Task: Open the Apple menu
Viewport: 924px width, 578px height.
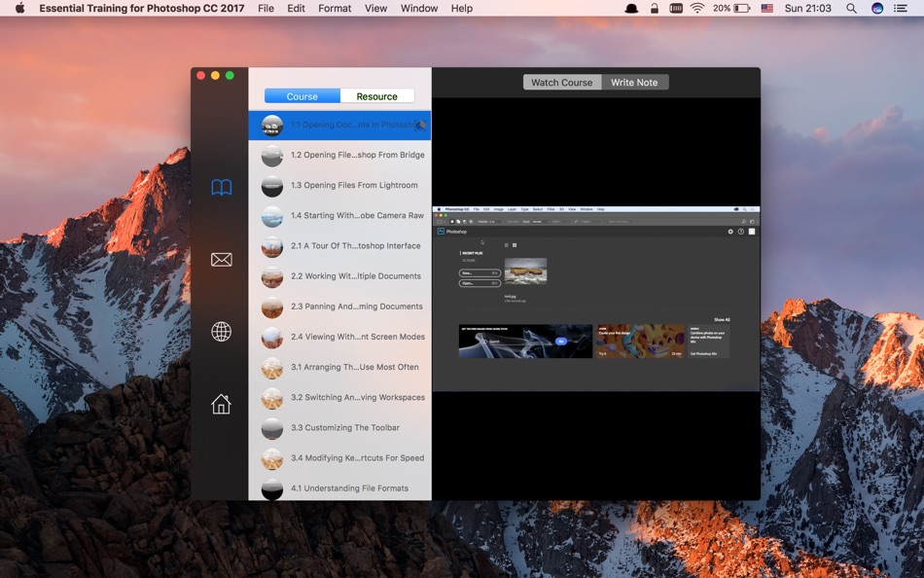Action: [x=19, y=8]
